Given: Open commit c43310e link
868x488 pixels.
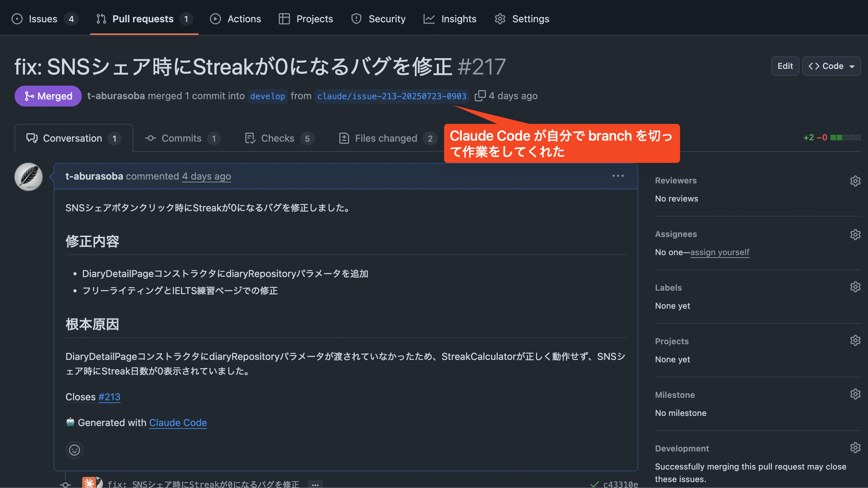Looking at the screenshot, I should click(621, 484).
